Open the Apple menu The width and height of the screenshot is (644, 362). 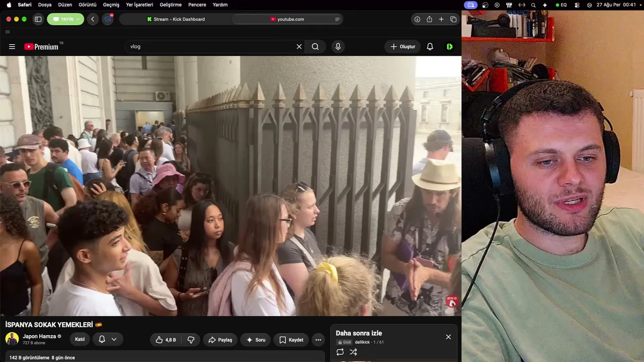pyautogui.click(x=9, y=5)
